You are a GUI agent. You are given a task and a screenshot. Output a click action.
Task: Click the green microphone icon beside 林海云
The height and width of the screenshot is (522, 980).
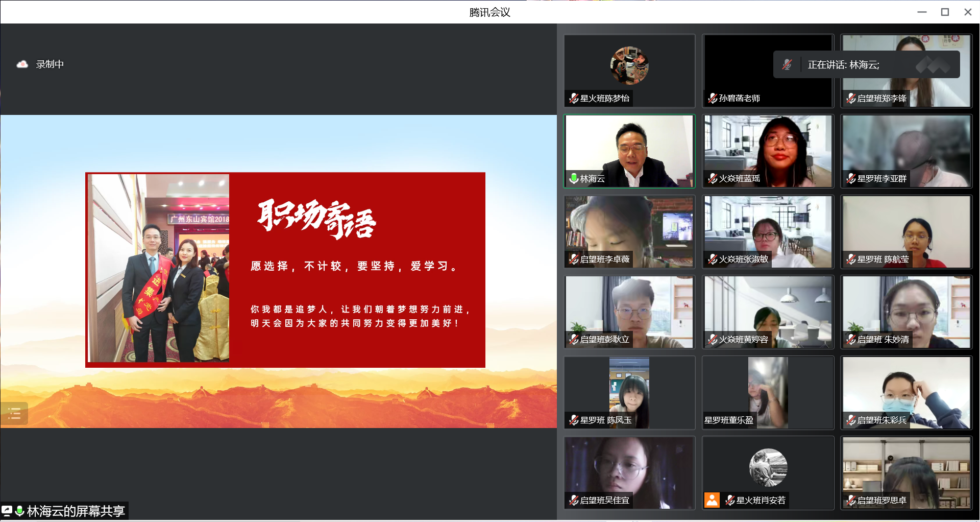pos(574,178)
